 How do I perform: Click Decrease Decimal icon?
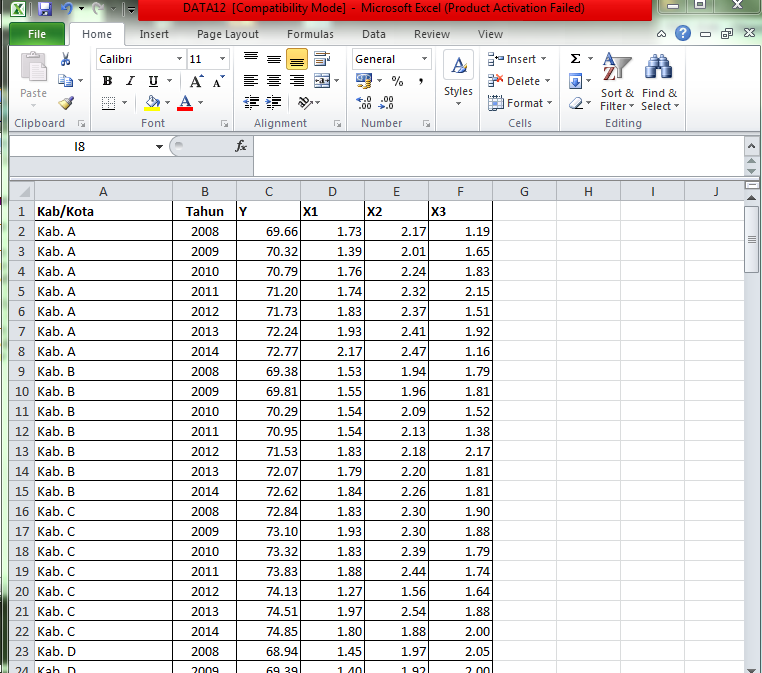point(386,103)
